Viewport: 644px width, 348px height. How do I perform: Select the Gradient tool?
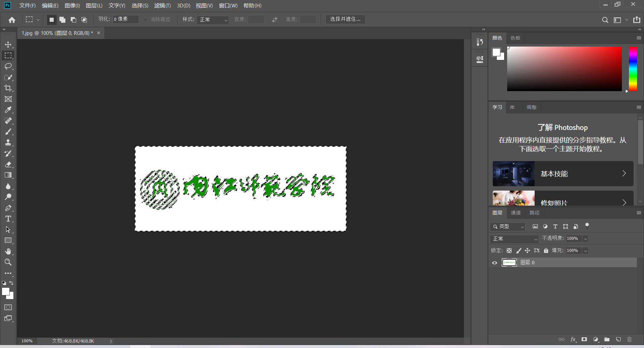tap(8, 175)
